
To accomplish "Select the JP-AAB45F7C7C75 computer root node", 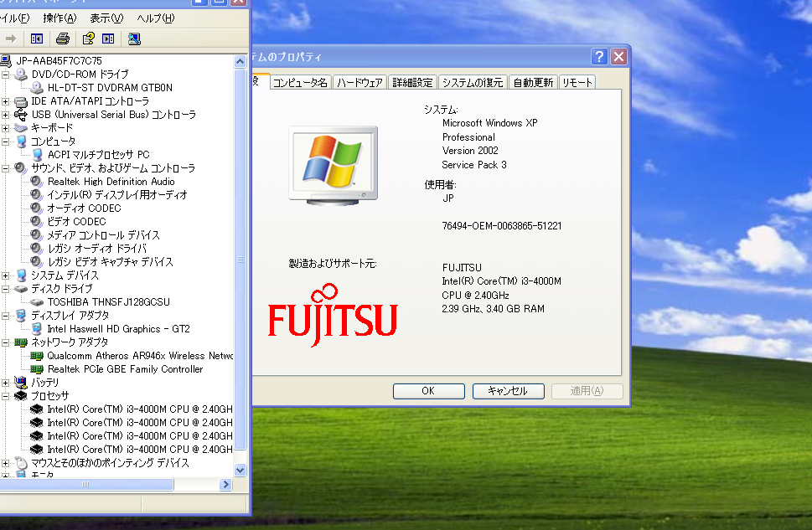I will 59,60.
